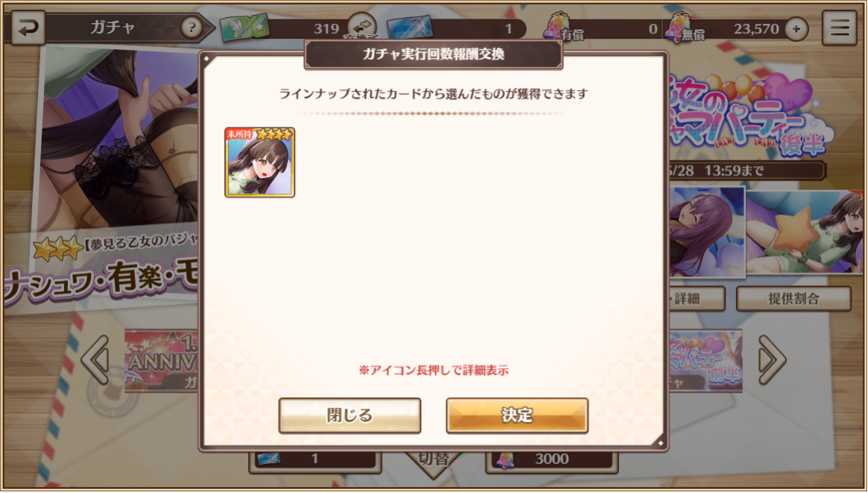868x493 pixels.
Task: Click the 3000 jewel draw button
Action: [551, 459]
